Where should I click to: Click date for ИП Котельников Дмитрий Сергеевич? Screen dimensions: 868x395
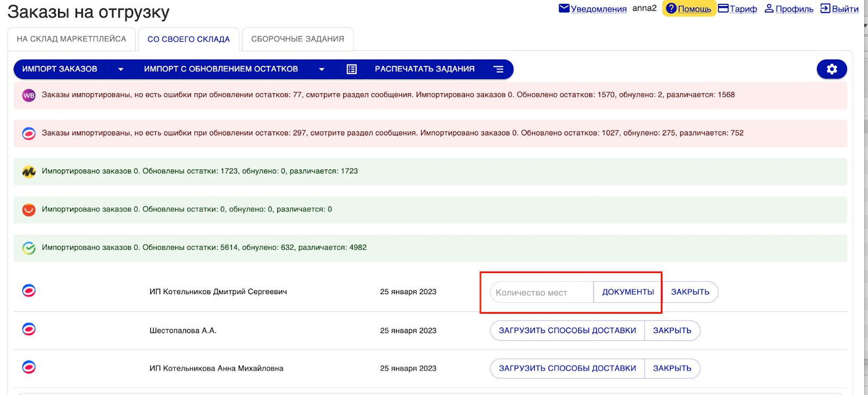click(x=408, y=292)
